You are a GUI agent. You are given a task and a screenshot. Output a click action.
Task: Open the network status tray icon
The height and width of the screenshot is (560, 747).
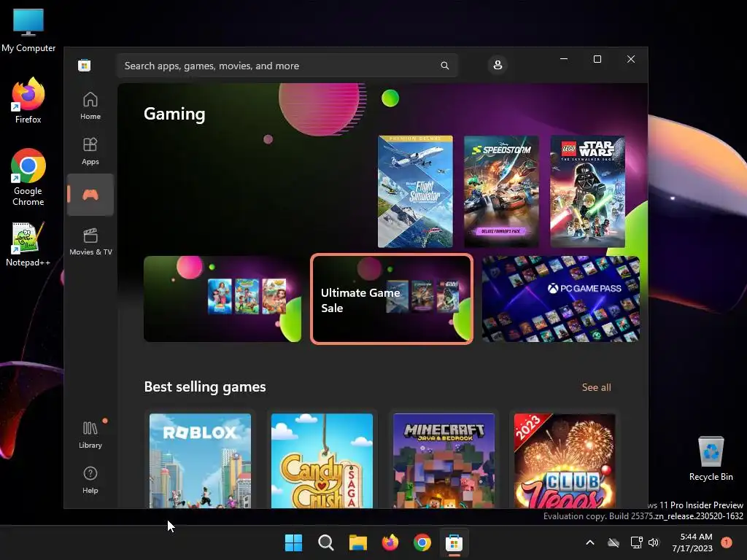coord(636,542)
